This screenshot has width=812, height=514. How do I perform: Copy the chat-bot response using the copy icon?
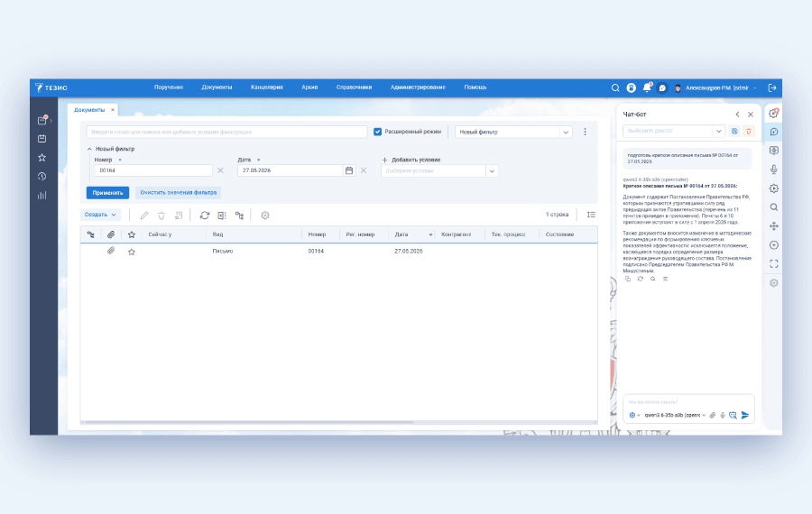[x=628, y=279]
